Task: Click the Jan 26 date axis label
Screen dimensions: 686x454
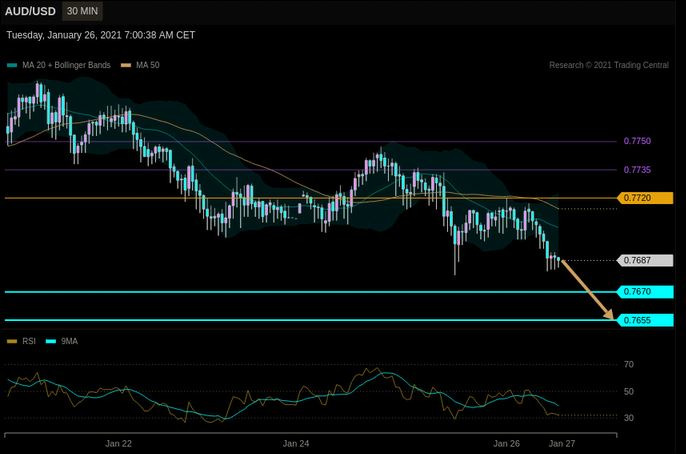Action: click(x=507, y=444)
